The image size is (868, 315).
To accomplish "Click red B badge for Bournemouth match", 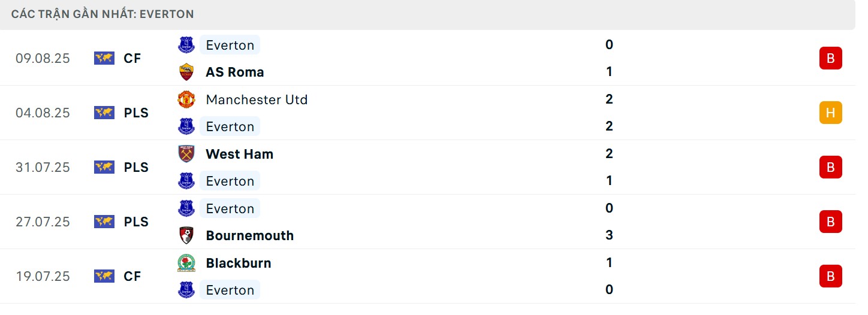I will pyautogui.click(x=830, y=222).
